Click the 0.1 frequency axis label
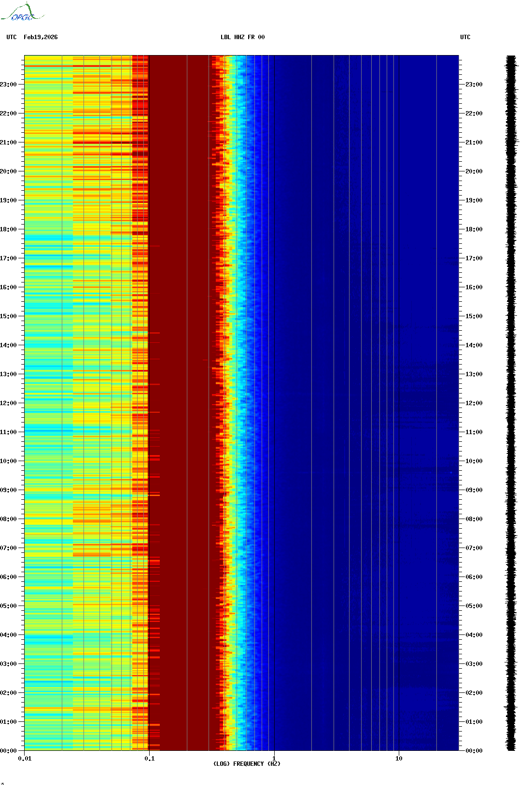Screen dimensions: 532x789 [x=149, y=759]
